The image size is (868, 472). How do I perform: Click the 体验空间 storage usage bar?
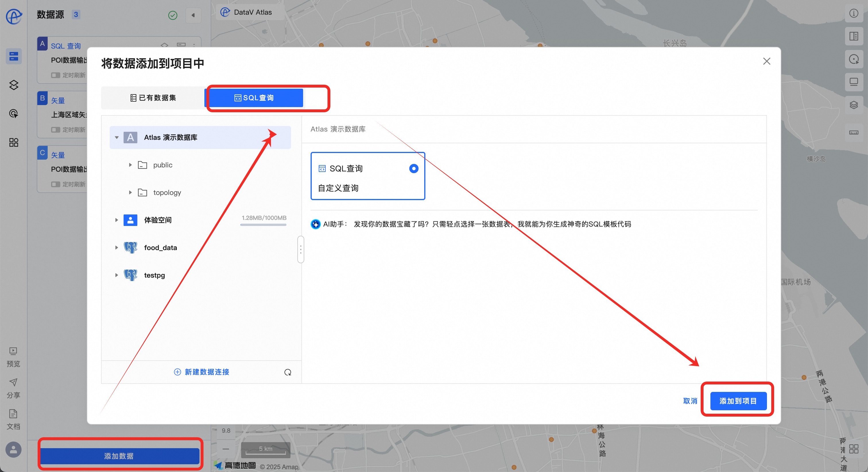(263, 225)
